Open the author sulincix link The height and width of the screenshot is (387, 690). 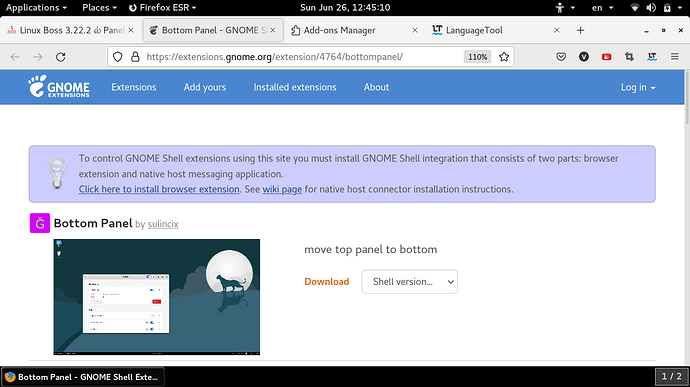(x=163, y=224)
